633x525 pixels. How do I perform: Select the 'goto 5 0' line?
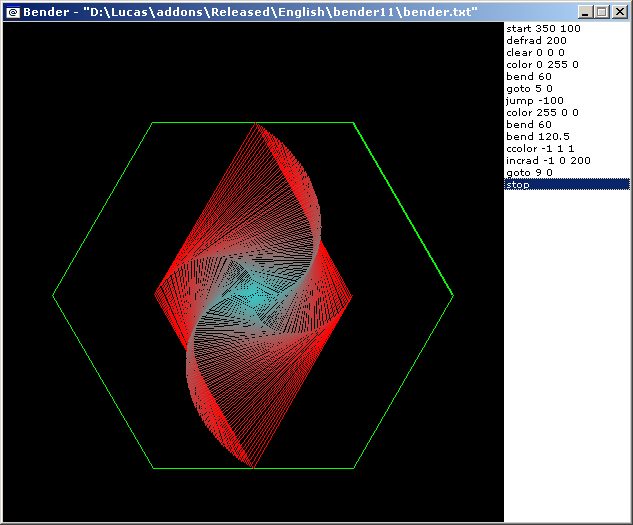[x=567, y=89]
